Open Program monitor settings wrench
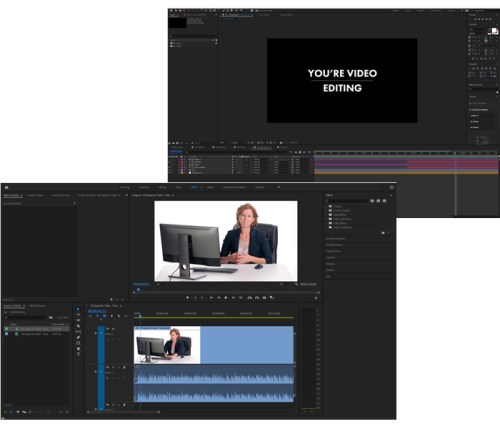Screen dimensions: 500x429 [x=297, y=284]
